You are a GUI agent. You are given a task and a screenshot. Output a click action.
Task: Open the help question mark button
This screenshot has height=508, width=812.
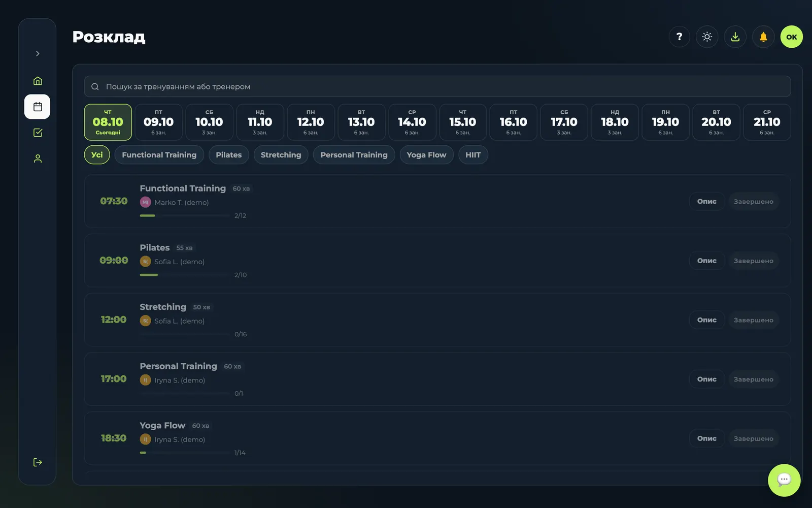click(x=679, y=37)
